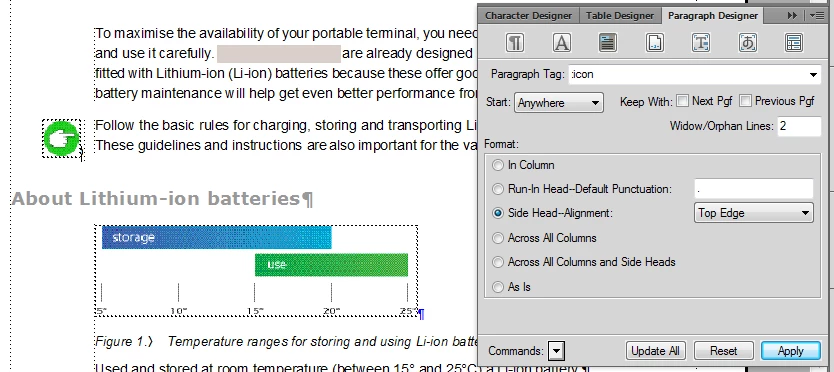834x372 pixels.
Task: Select the In Column radio button
Action: coord(497,166)
